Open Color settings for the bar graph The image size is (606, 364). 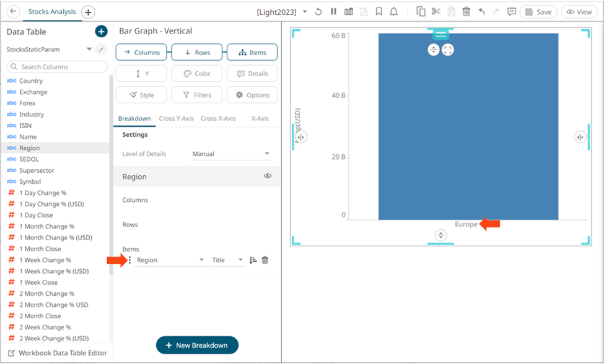click(196, 73)
